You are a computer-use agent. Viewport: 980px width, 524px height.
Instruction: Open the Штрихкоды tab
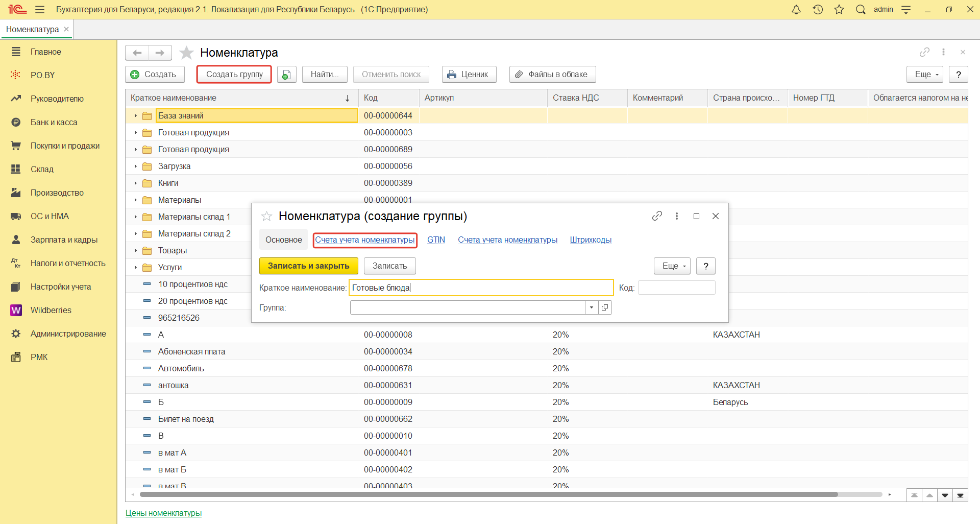(x=591, y=240)
